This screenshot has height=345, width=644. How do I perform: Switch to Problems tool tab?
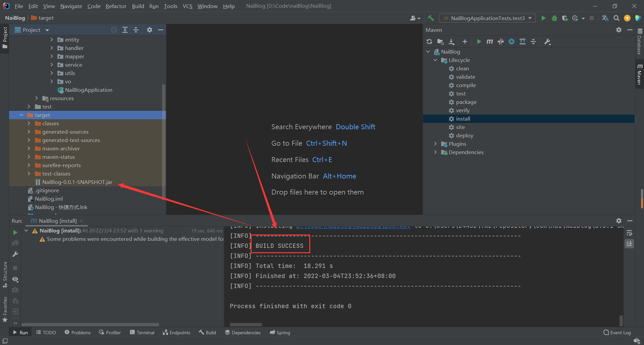pyautogui.click(x=77, y=332)
